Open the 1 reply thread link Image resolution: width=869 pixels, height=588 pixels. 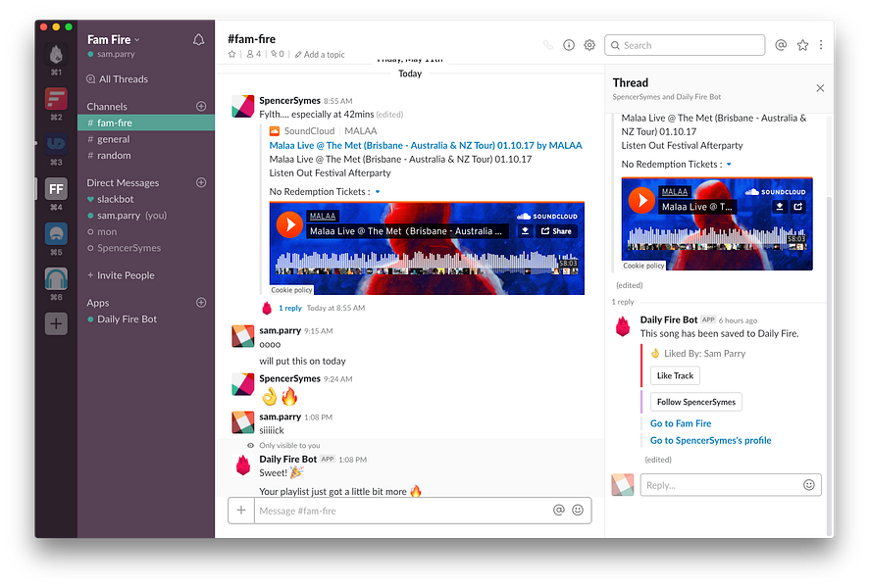[x=290, y=309]
